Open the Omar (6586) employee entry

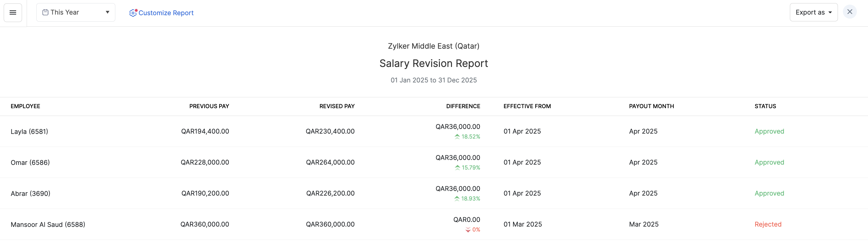tap(30, 162)
